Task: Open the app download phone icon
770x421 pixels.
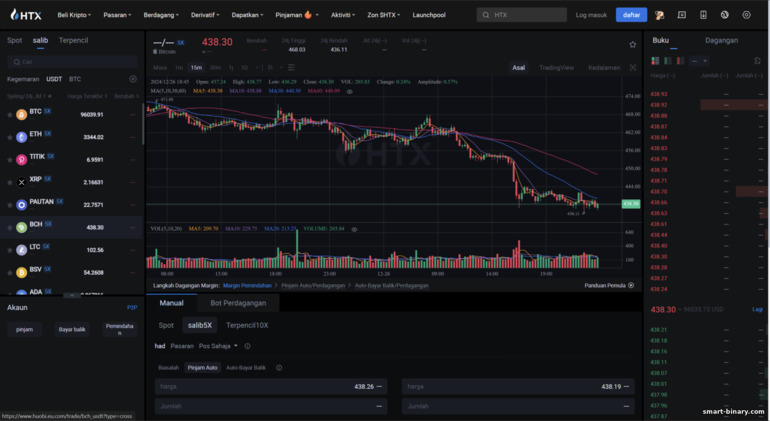Action: tap(703, 15)
